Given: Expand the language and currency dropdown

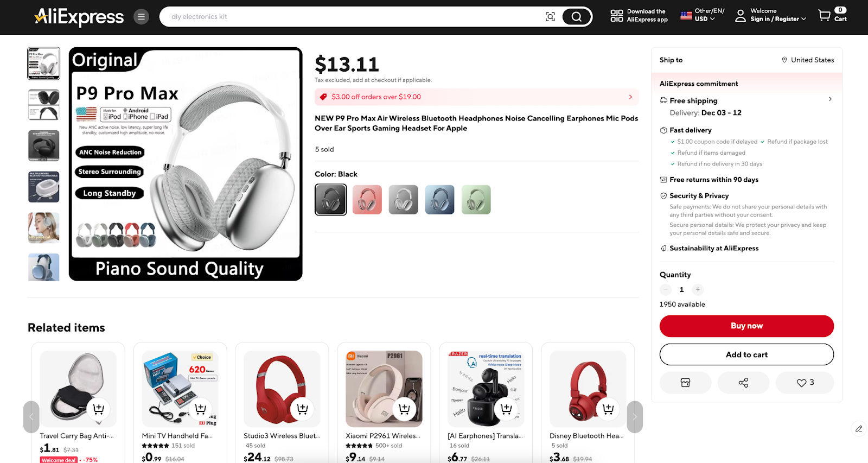Looking at the screenshot, I should (x=703, y=15).
